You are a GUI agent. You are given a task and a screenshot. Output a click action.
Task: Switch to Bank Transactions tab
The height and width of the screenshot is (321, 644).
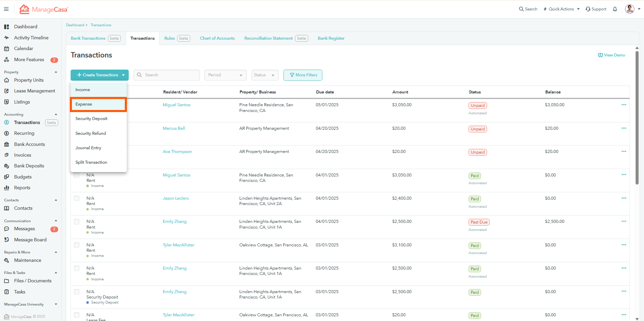pos(95,38)
